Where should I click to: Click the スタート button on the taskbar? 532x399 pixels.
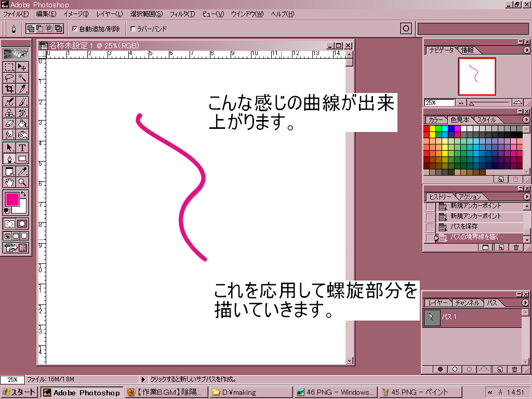(x=19, y=392)
